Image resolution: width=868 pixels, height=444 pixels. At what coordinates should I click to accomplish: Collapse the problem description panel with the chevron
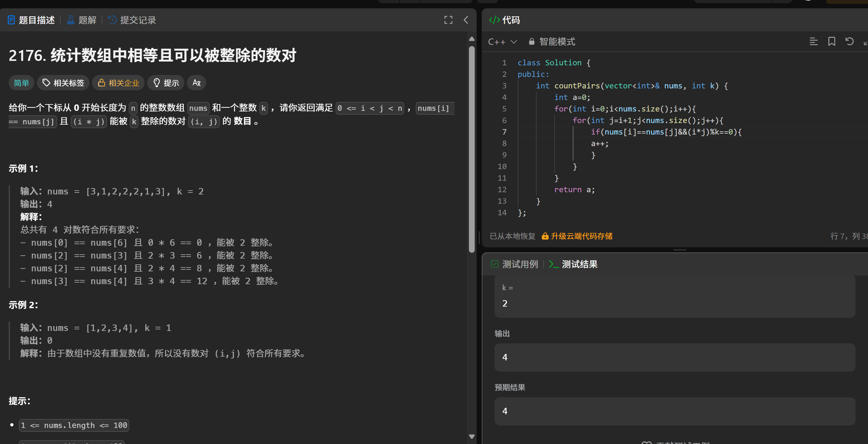[x=466, y=20]
